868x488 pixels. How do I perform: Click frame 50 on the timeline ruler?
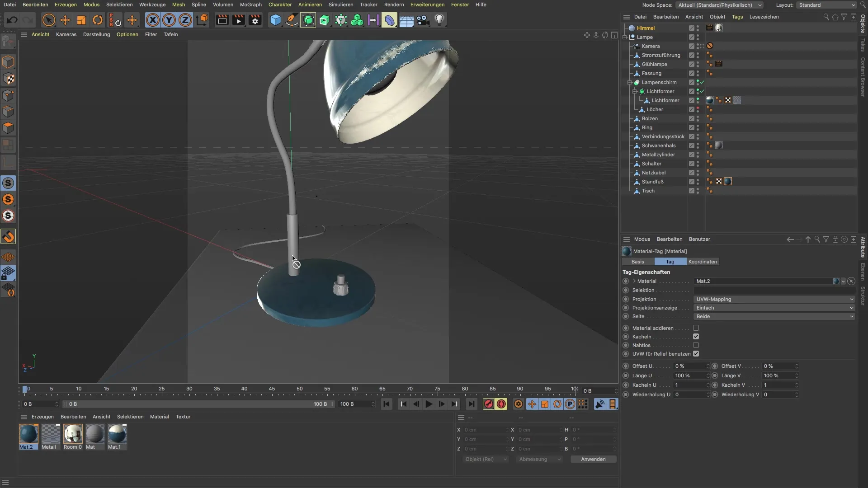click(x=300, y=389)
